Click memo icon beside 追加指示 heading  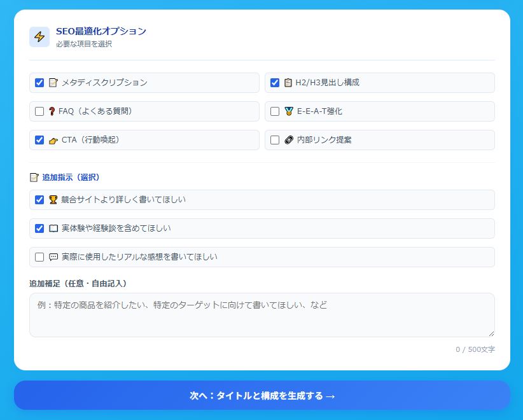click(x=34, y=178)
